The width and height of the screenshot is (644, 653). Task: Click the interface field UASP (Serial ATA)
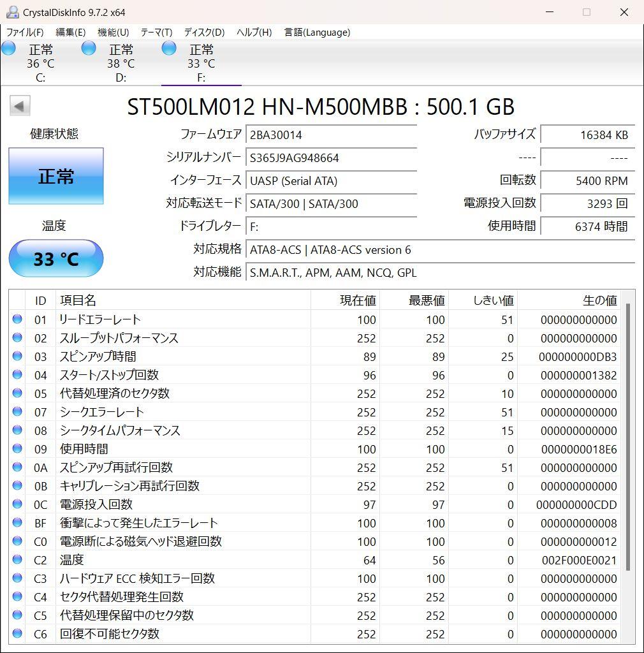pyautogui.click(x=332, y=180)
